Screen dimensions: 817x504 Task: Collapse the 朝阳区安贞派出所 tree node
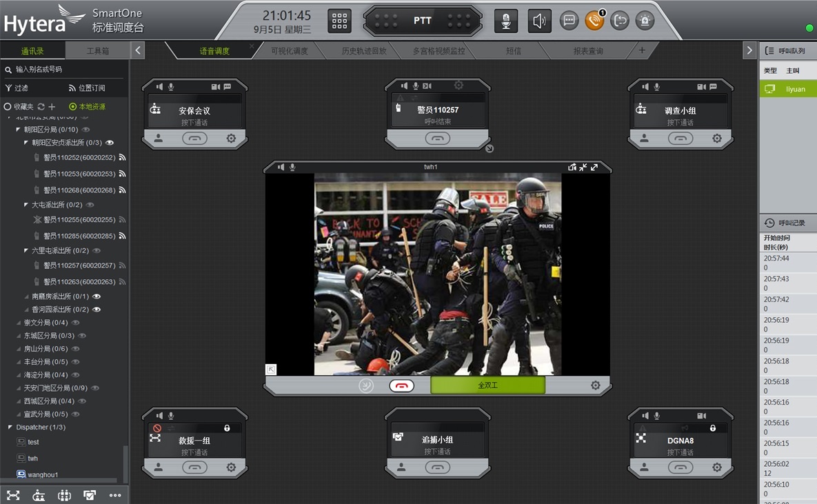(x=26, y=142)
